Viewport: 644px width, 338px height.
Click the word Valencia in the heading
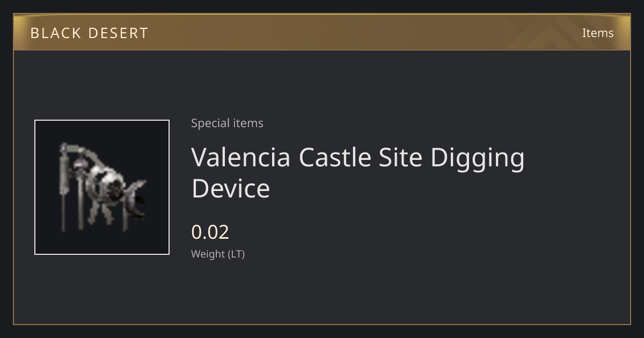241,157
